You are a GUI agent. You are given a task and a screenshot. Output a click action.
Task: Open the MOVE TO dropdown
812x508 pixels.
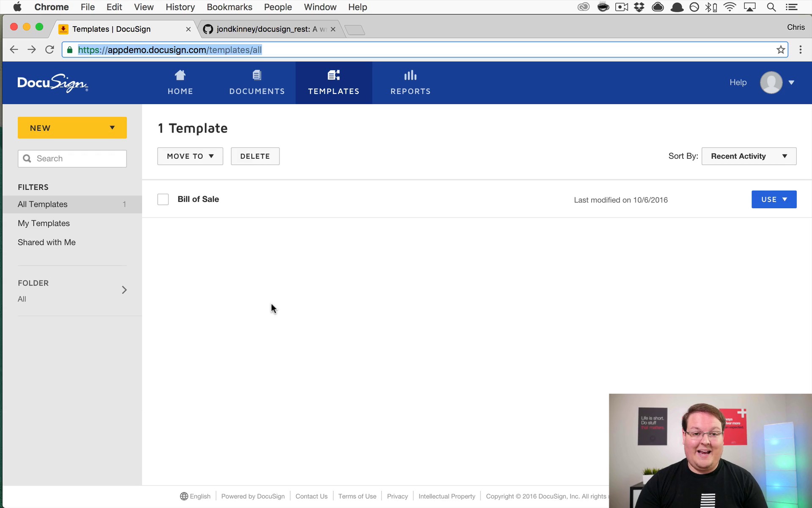(190, 156)
